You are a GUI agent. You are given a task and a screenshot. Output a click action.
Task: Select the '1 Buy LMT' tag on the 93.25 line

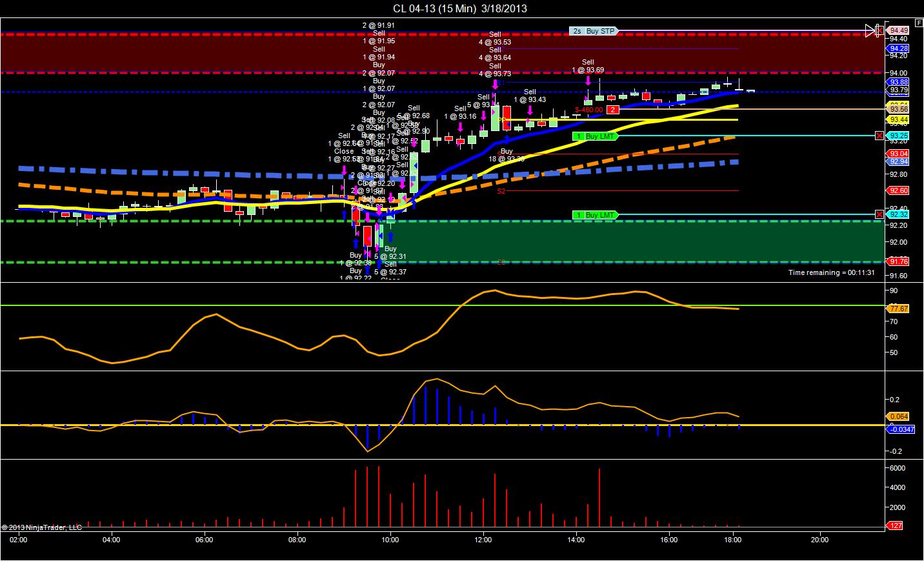[595, 136]
